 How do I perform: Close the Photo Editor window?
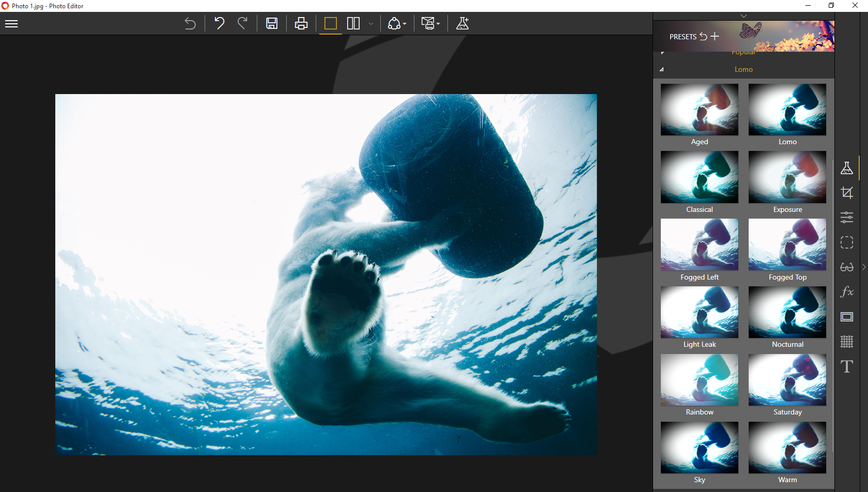pyautogui.click(x=855, y=6)
